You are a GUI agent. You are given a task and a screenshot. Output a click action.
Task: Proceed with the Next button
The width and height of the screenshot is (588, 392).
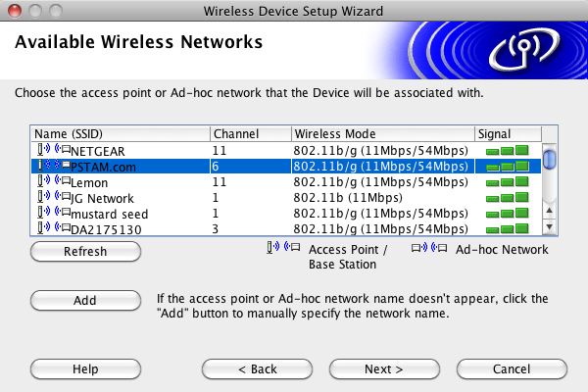coord(384,369)
